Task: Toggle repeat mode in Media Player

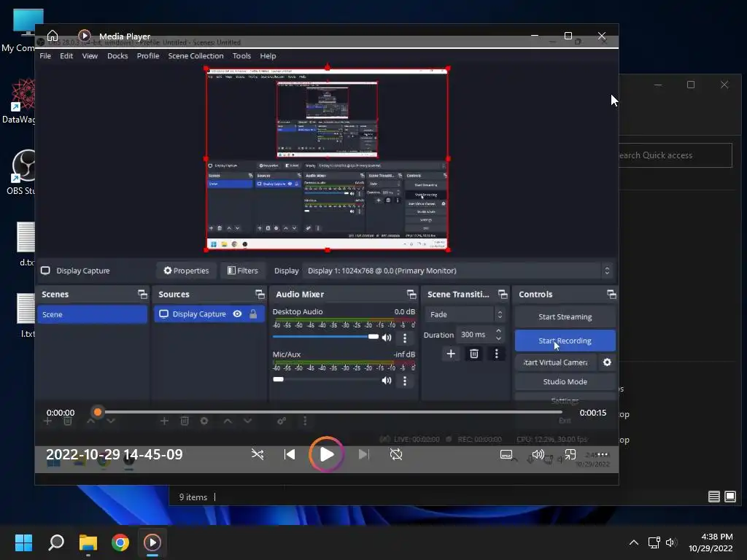Action: [x=396, y=454]
